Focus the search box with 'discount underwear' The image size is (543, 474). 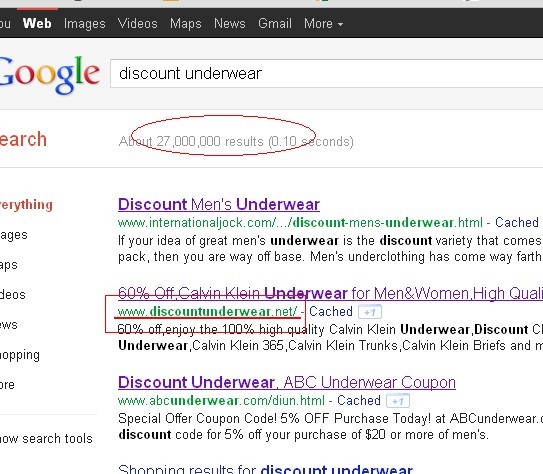point(327,73)
